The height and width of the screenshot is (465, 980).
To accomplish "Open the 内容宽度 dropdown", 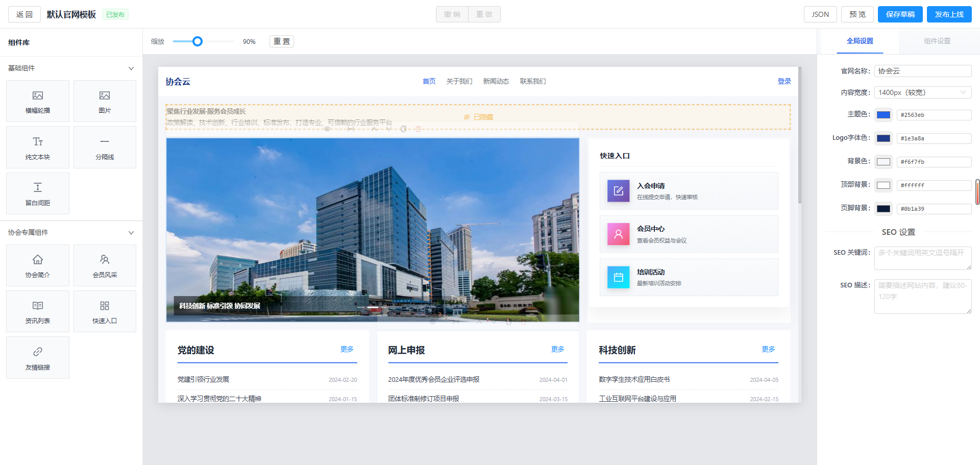I will tap(922, 92).
